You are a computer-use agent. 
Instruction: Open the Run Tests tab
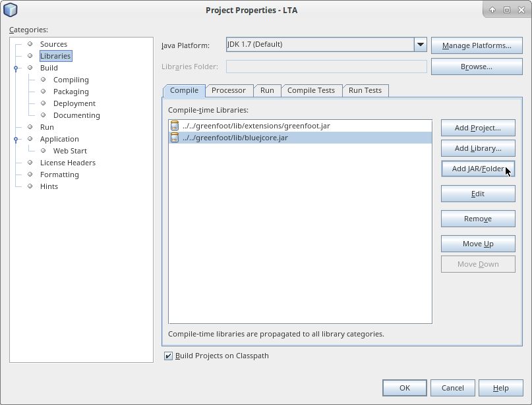[365, 90]
